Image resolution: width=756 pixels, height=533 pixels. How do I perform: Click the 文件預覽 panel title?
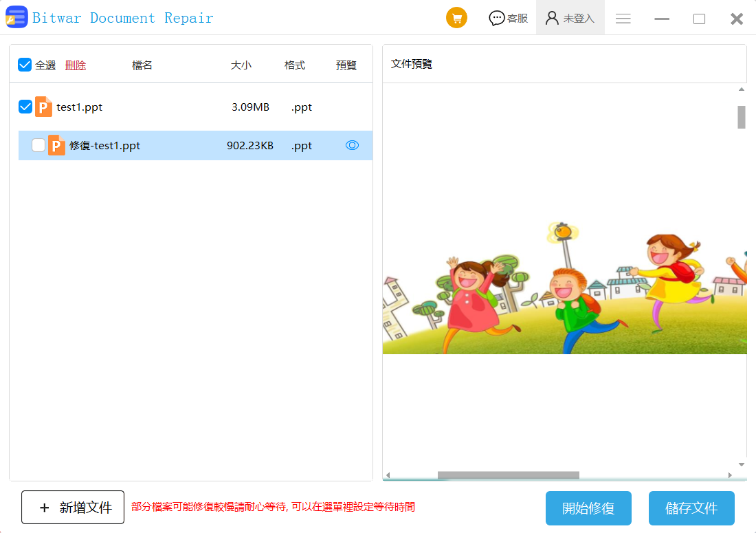tap(411, 64)
